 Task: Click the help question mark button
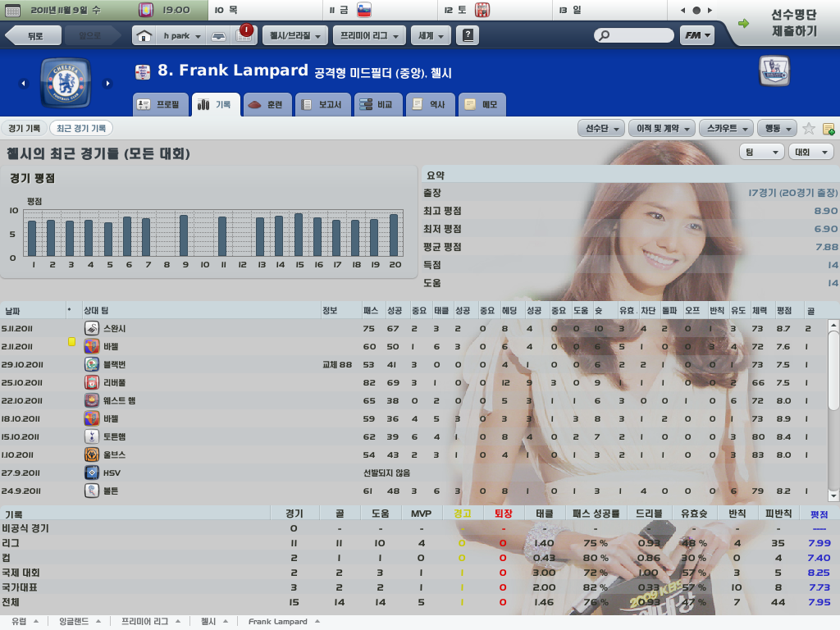click(468, 35)
